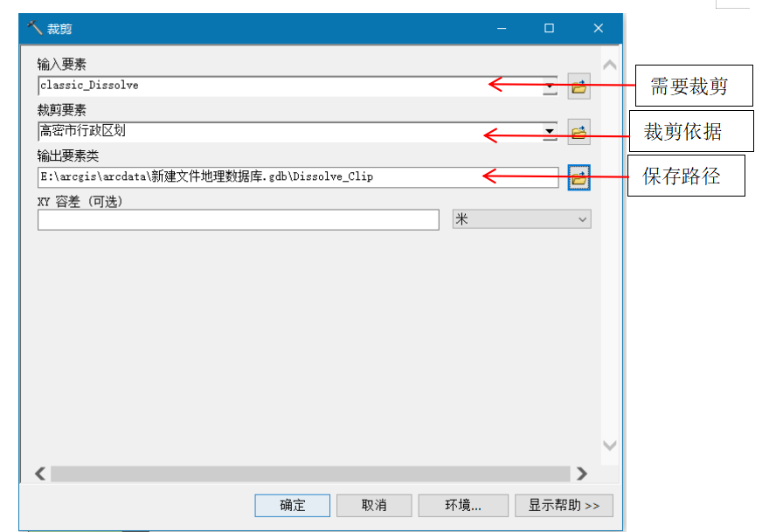Click 显示帮助 >> button

[x=564, y=506]
